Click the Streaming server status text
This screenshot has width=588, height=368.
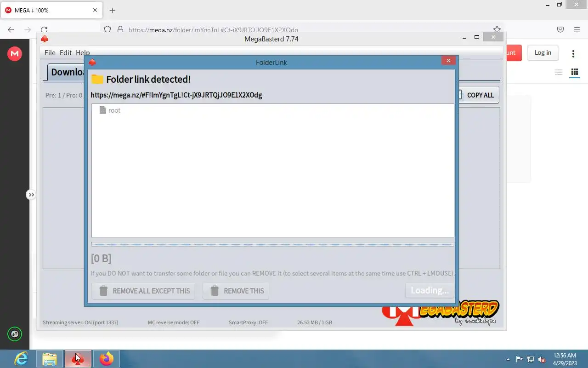pos(80,322)
